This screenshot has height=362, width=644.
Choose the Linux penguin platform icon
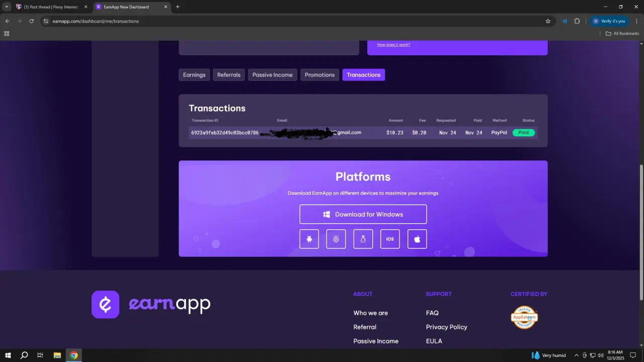click(x=363, y=239)
